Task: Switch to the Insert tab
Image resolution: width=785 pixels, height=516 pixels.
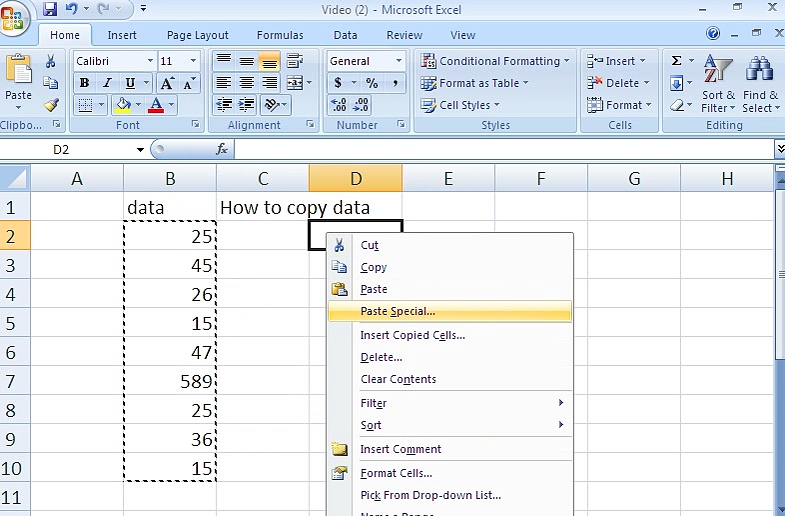Action: pos(122,35)
